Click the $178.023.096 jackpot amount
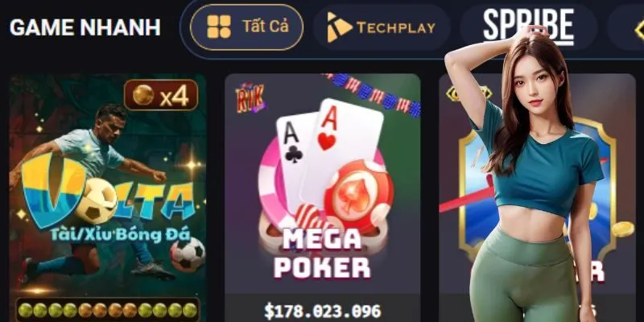The height and width of the screenshot is (322, 644). click(323, 311)
